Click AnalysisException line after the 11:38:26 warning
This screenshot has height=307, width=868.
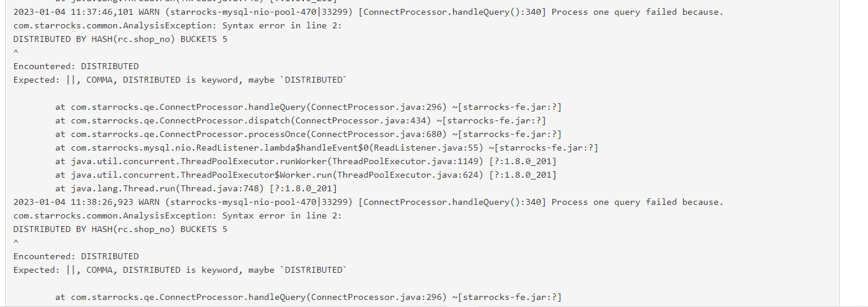pos(178,215)
